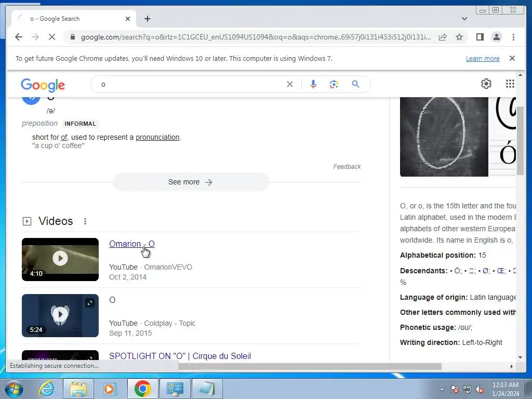
Task: Play the Coldplay 'O' video thumbnail
Action: coord(60,315)
